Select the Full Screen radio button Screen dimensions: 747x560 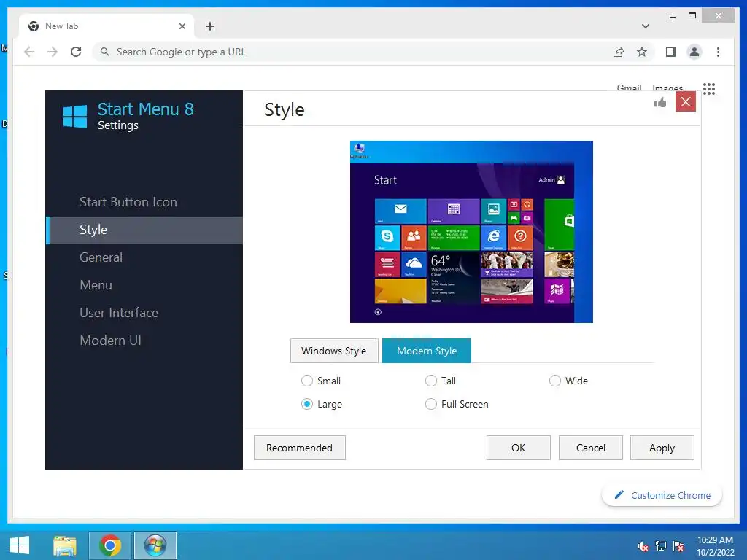[430, 404]
